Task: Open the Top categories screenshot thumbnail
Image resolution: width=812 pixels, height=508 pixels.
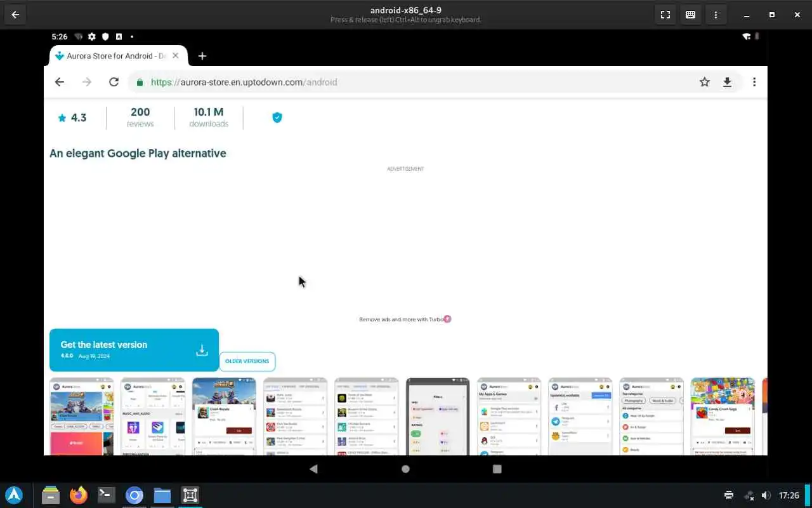Action: 652,417
